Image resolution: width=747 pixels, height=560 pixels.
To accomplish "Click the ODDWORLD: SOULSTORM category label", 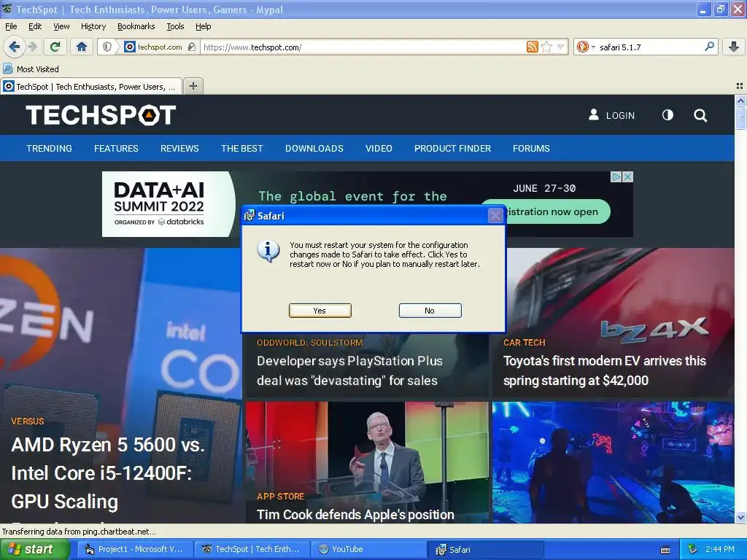I will tap(309, 343).
